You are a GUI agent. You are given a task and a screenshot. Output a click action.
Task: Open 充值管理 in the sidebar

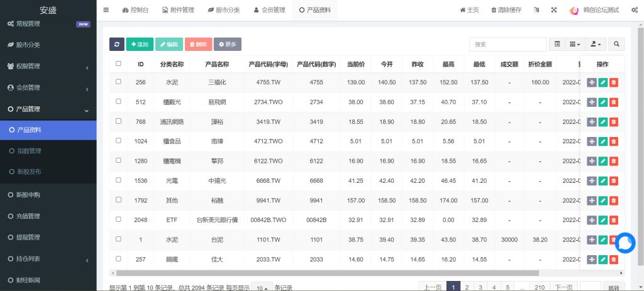point(48,216)
